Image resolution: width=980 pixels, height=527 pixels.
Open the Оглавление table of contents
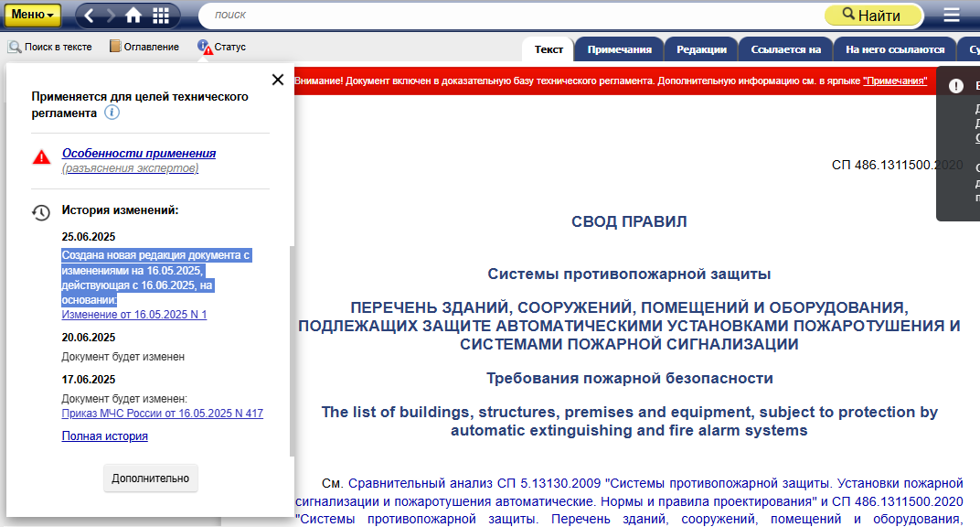(144, 47)
